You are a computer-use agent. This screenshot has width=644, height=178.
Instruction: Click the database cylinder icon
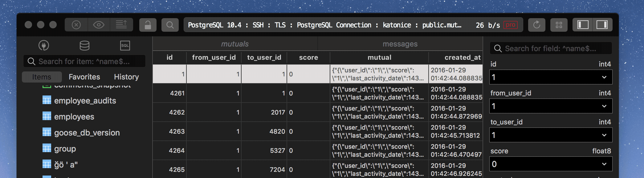pos(84,46)
